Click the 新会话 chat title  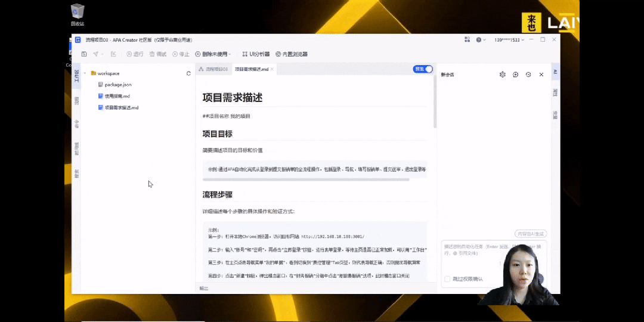(x=447, y=75)
